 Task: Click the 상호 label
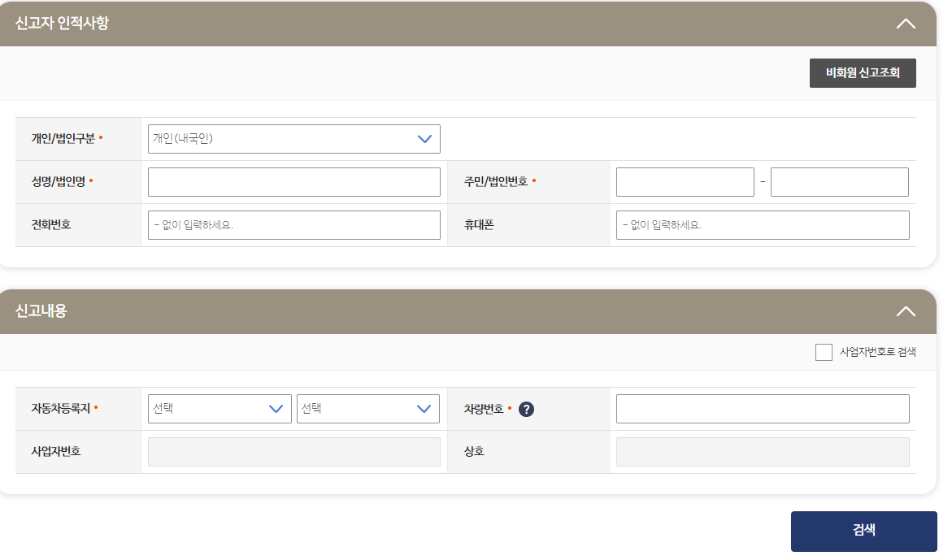pyautogui.click(x=474, y=452)
